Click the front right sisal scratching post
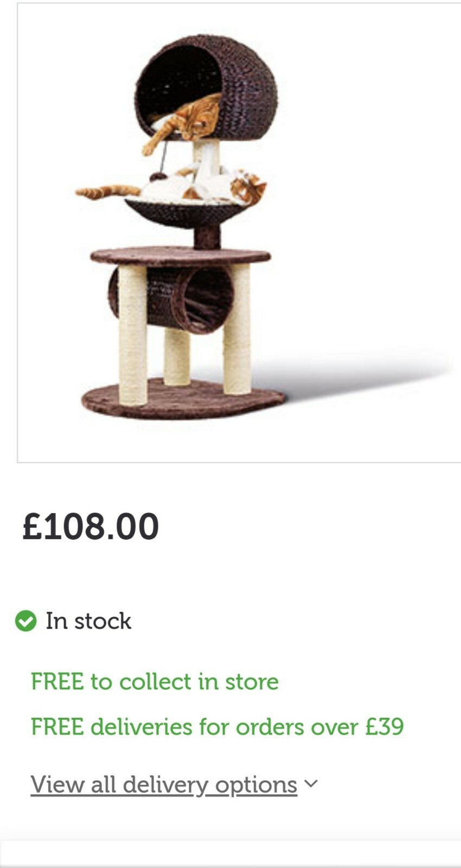 pos(237,329)
